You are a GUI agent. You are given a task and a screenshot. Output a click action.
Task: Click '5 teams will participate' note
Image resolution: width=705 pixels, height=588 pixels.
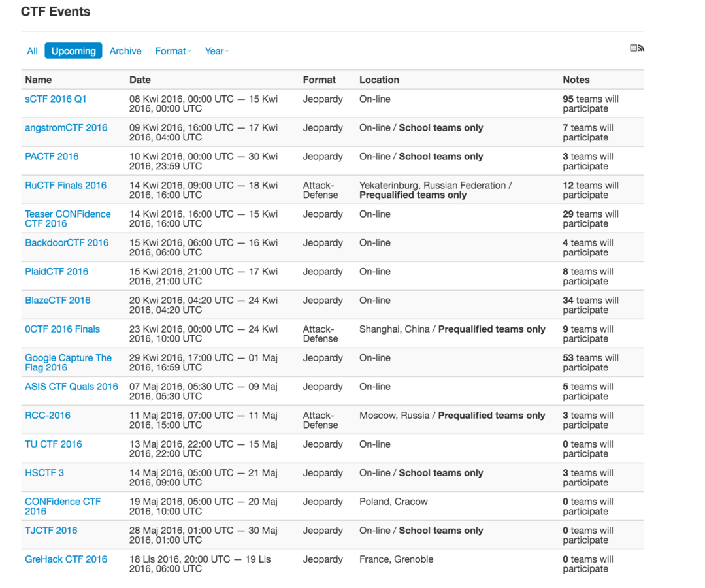587,391
